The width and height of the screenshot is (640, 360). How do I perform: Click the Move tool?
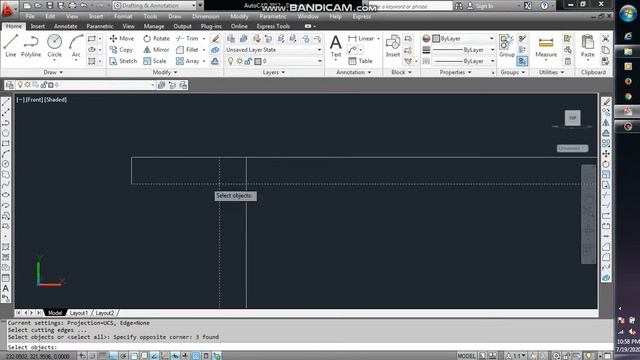pyautogui.click(x=122, y=38)
